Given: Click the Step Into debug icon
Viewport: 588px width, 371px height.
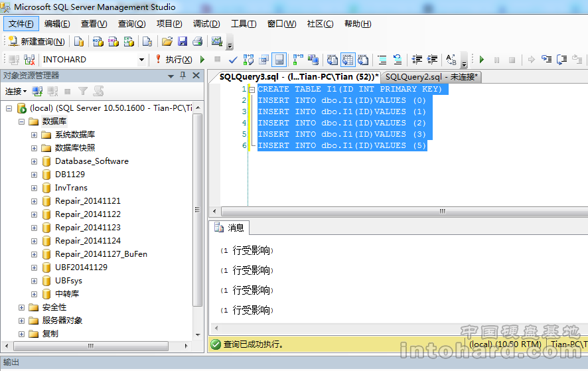Looking at the screenshot, I should point(546,59).
